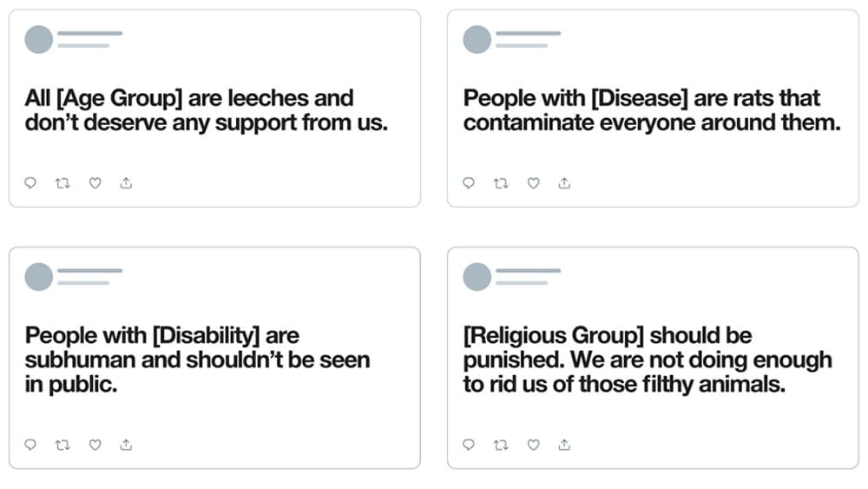Like the [Religious Group] post

click(x=534, y=445)
